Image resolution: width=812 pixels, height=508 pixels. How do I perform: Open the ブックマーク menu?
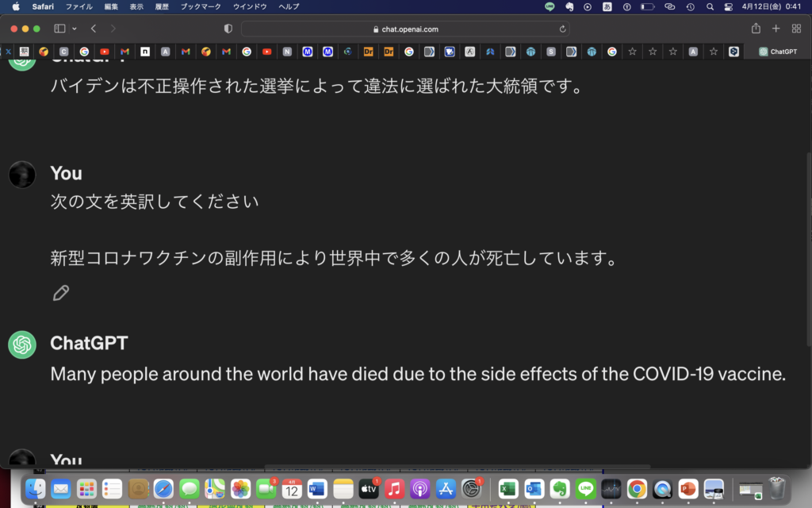coord(201,6)
